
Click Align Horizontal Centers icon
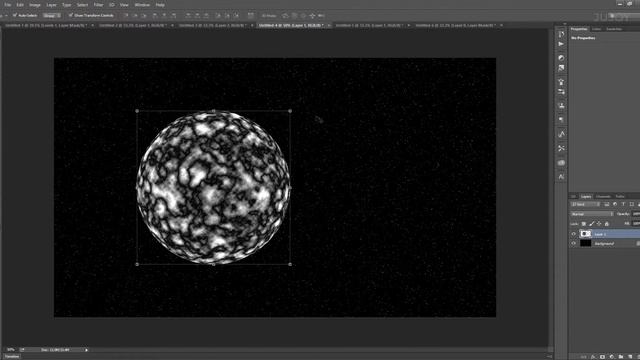(164, 16)
